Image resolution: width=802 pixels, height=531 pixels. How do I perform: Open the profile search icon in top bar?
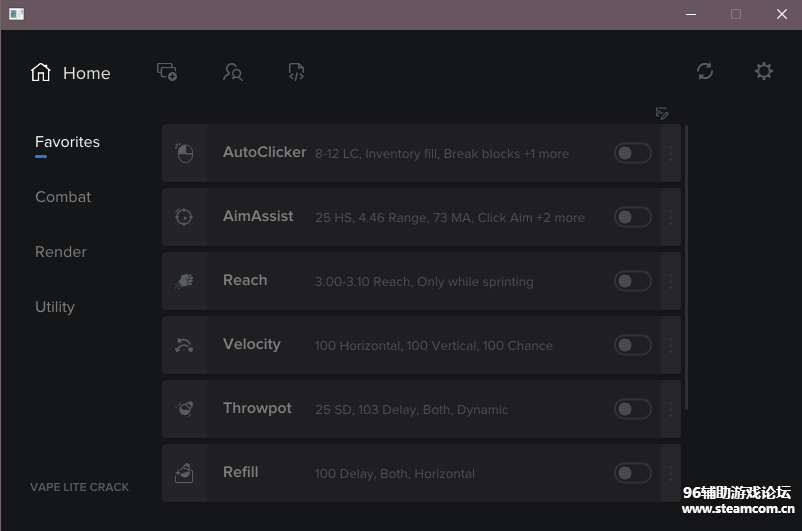coord(233,72)
